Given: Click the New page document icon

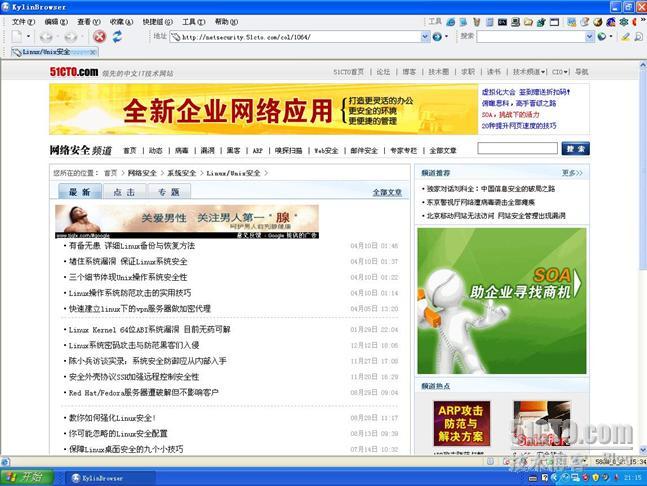Looking at the screenshot, I should coord(17,36).
